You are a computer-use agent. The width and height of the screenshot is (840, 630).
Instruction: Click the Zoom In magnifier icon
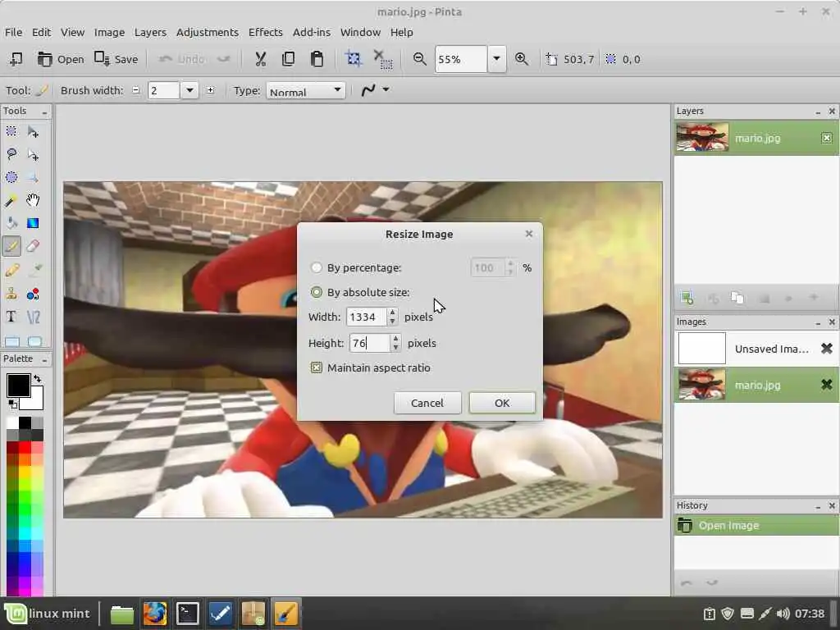click(521, 59)
